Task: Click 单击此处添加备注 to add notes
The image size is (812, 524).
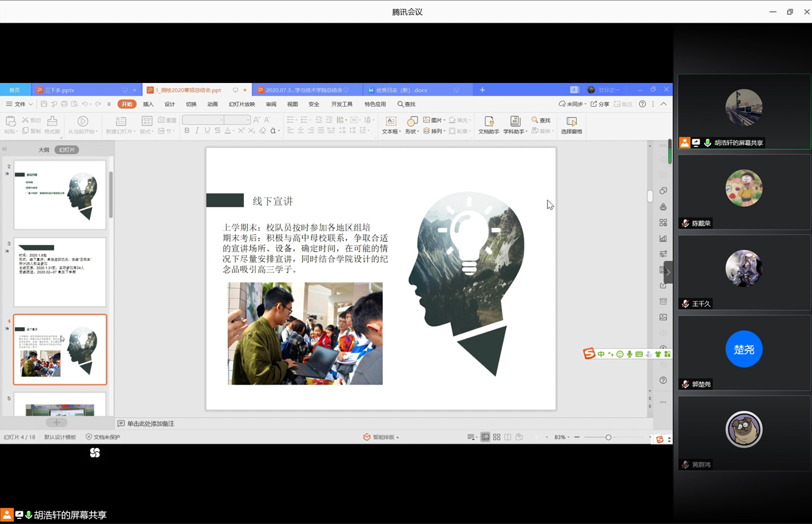Action: point(151,424)
